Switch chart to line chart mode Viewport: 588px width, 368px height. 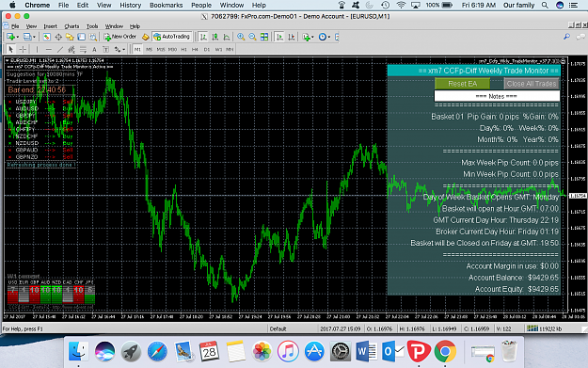(x=227, y=37)
